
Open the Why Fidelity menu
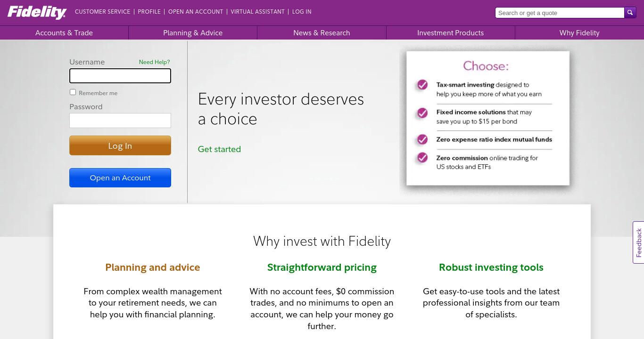pyautogui.click(x=579, y=33)
